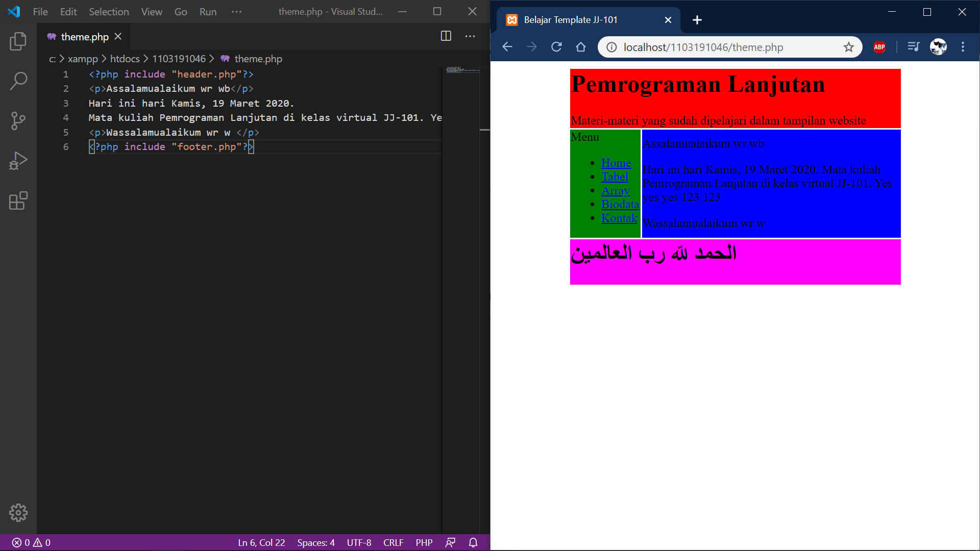Screen dimensions: 980x551
Task: Open the editor More Actions ellipsis
Action: (x=470, y=36)
